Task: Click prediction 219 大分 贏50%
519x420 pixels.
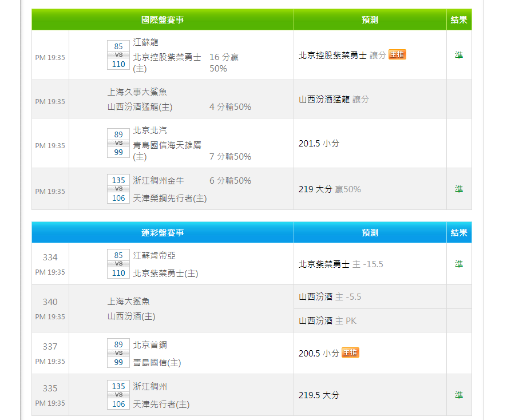Action: (x=330, y=189)
